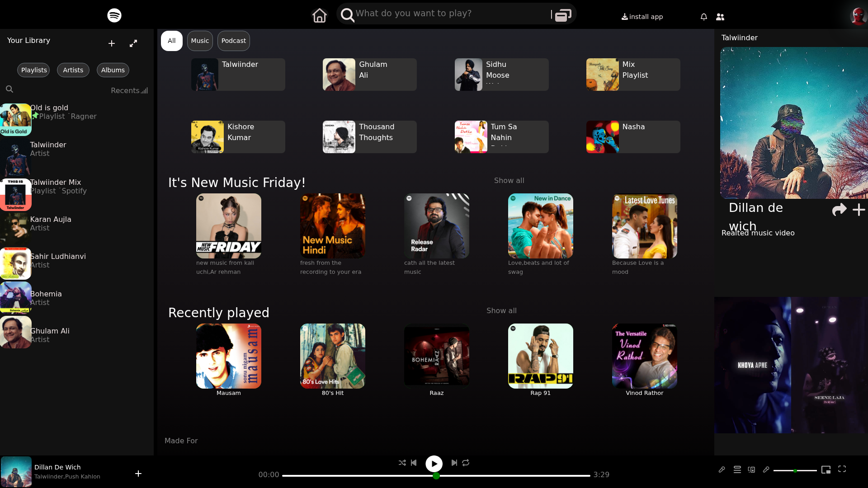Open 80's Hit album thumbnail
The image size is (868, 488).
pyautogui.click(x=333, y=356)
